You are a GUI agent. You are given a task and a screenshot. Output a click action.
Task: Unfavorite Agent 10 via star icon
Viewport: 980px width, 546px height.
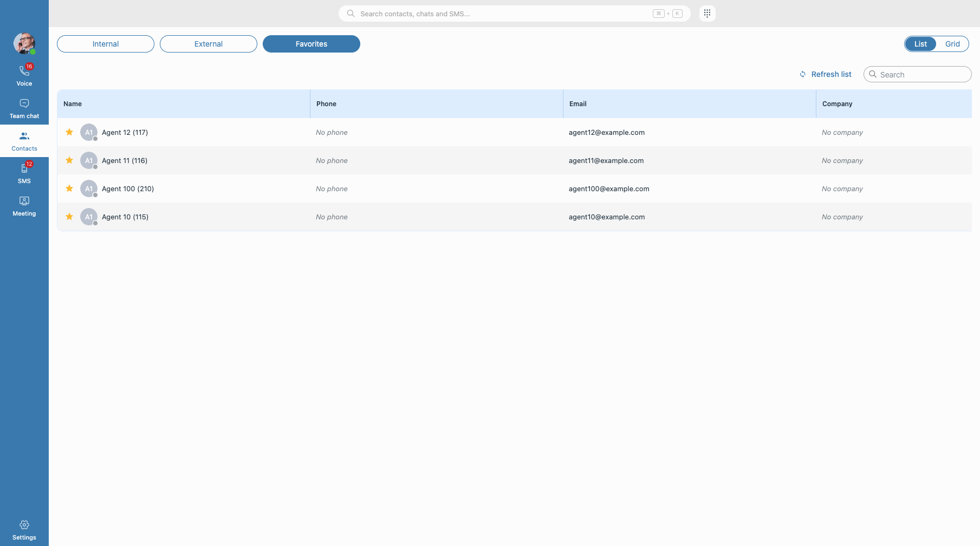pyautogui.click(x=69, y=217)
